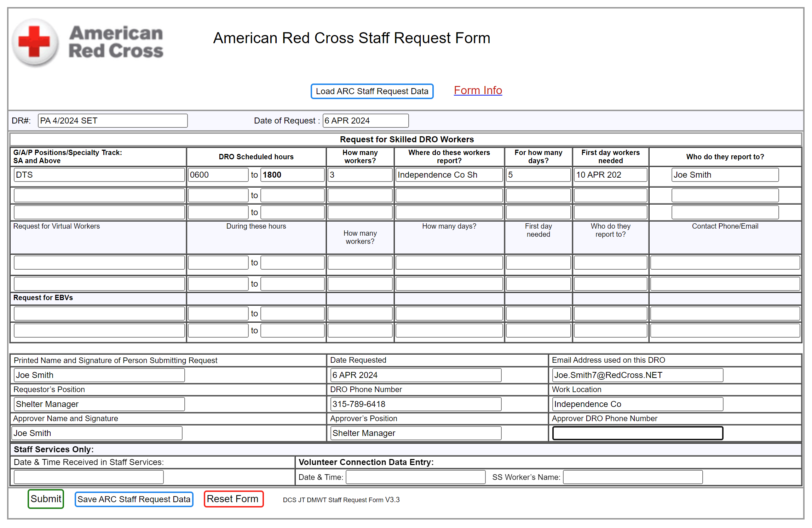Screen dimensions: 812x528
Task: Click the Who do they report to? header
Action: [725, 157]
